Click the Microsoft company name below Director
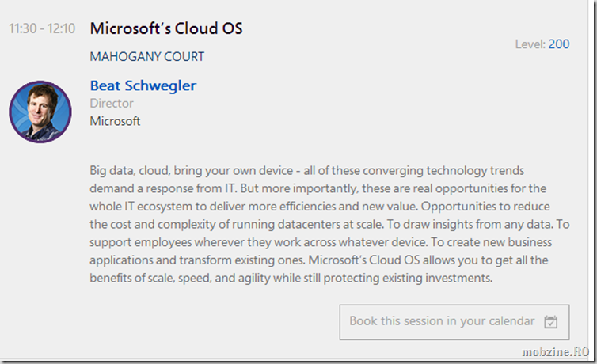 pos(115,121)
